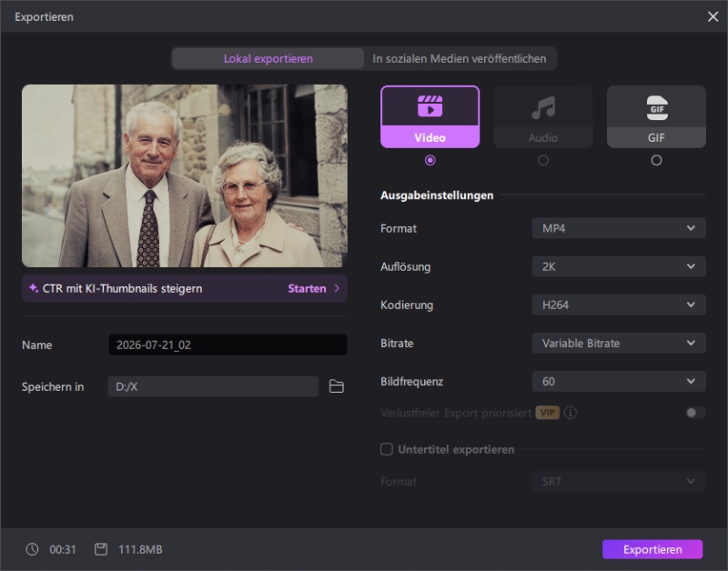Click the VIP badge label
This screenshot has width=728, height=571.
pyautogui.click(x=548, y=413)
